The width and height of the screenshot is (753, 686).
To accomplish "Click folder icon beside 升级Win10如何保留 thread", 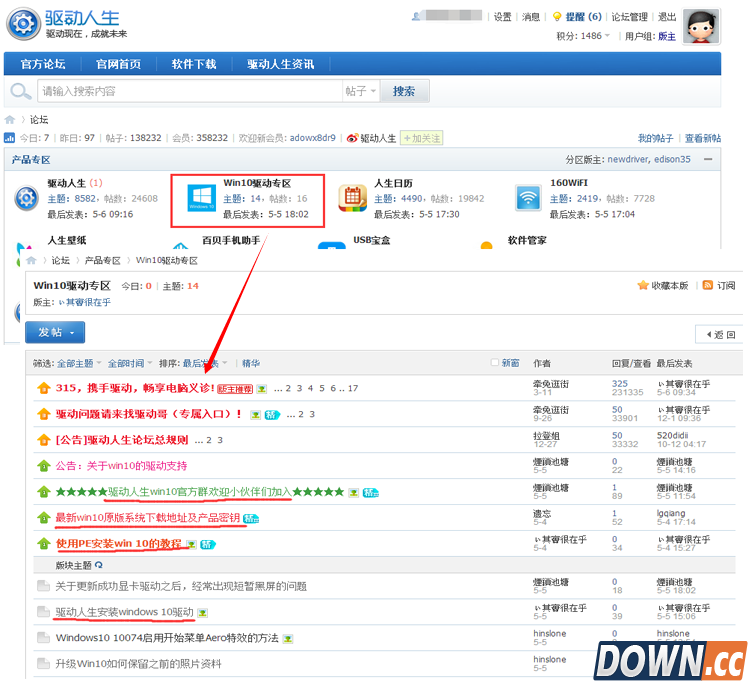I will [44, 663].
